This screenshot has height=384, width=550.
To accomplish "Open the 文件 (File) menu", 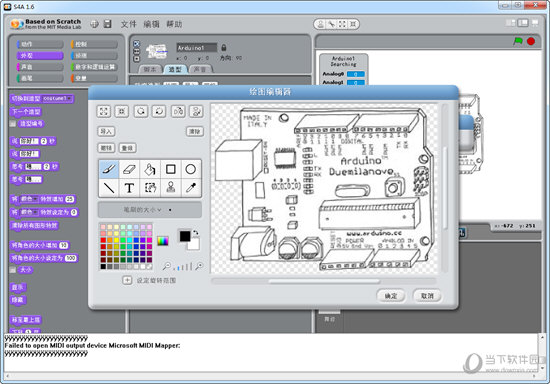I will click(128, 24).
